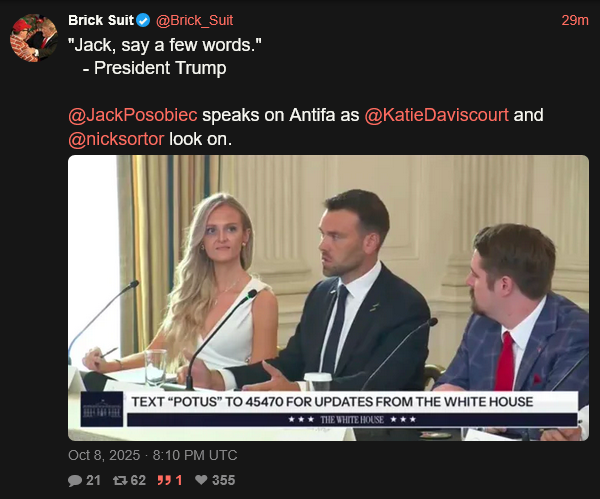Click the retweet arrows icon

(x=120, y=480)
